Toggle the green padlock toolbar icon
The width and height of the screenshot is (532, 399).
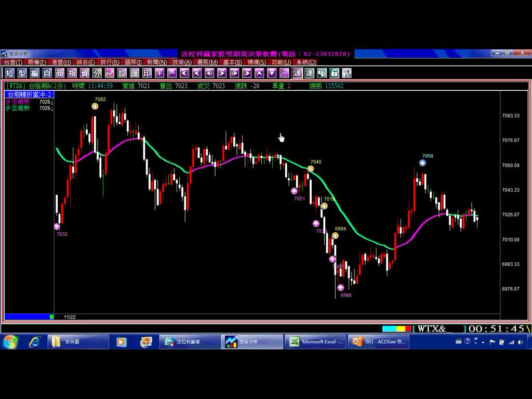pos(335,73)
